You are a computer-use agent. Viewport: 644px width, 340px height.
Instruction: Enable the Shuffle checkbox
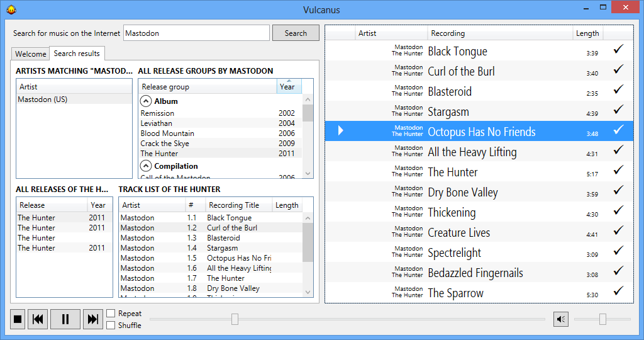click(x=111, y=325)
